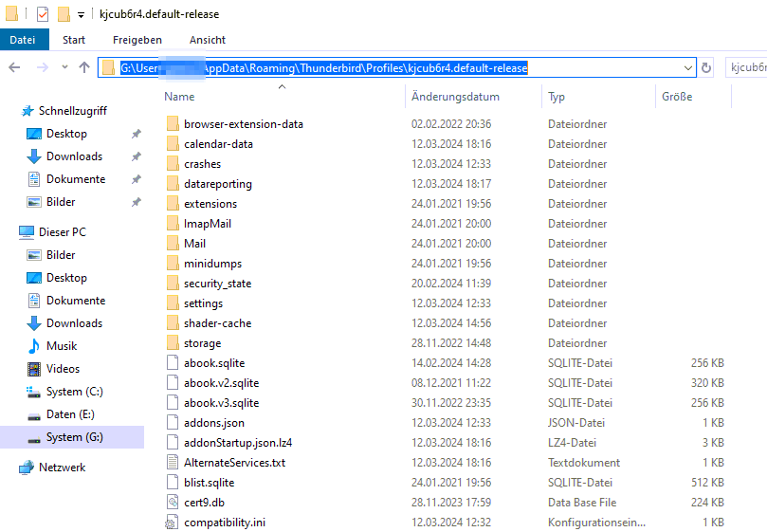Click the Data Base File type cell
Image resolution: width=767 pixels, height=532 pixels.
(582, 503)
